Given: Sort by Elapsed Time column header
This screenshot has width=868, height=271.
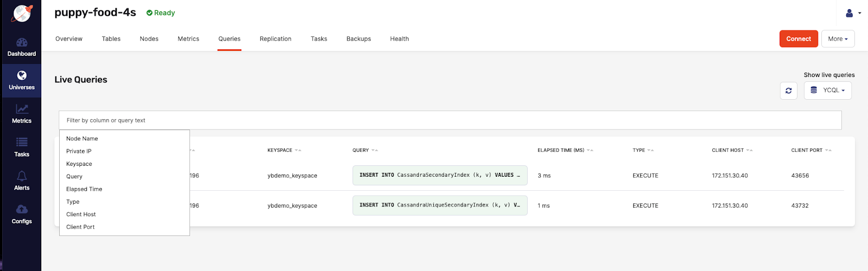Looking at the screenshot, I should (561, 150).
